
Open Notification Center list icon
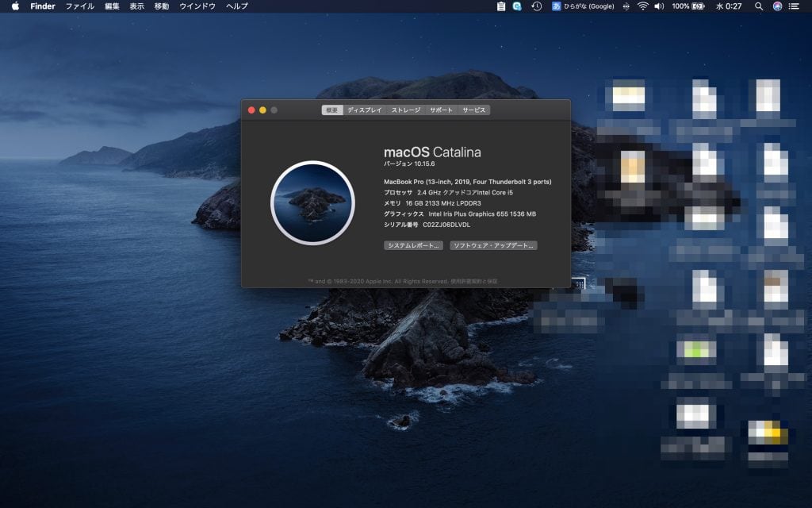coord(794,6)
